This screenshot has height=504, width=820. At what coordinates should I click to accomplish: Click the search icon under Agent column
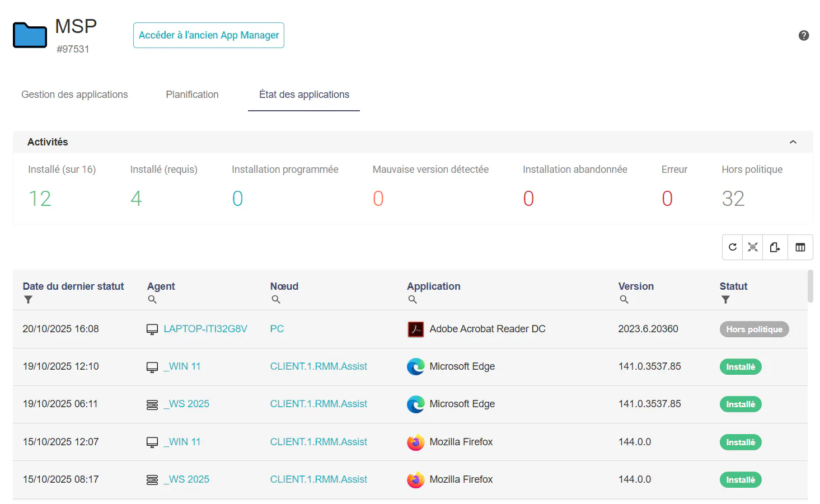[x=152, y=300]
